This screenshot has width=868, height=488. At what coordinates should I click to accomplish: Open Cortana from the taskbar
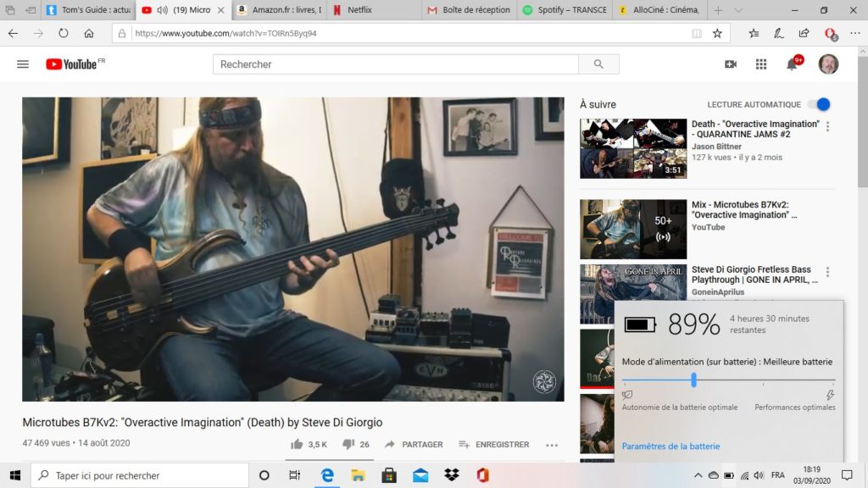(264, 475)
